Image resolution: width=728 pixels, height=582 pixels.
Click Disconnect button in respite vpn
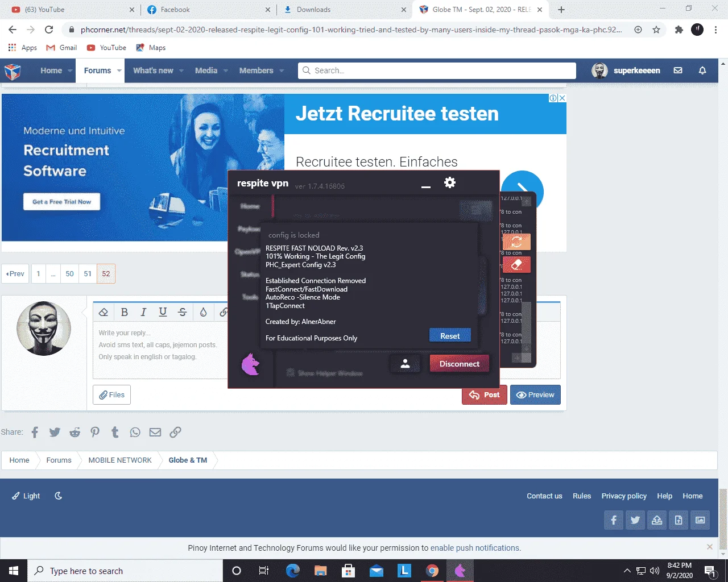pyautogui.click(x=460, y=364)
